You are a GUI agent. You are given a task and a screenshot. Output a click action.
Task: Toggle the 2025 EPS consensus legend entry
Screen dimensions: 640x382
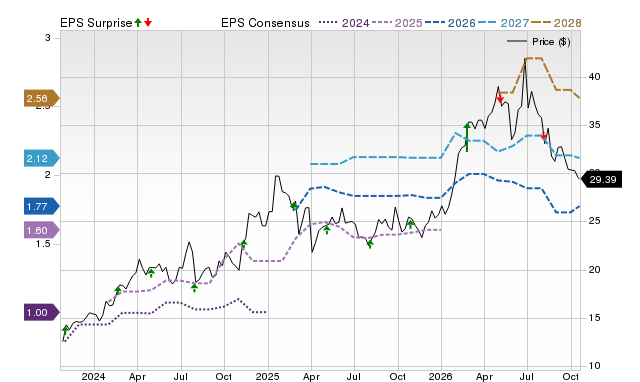click(397, 23)
